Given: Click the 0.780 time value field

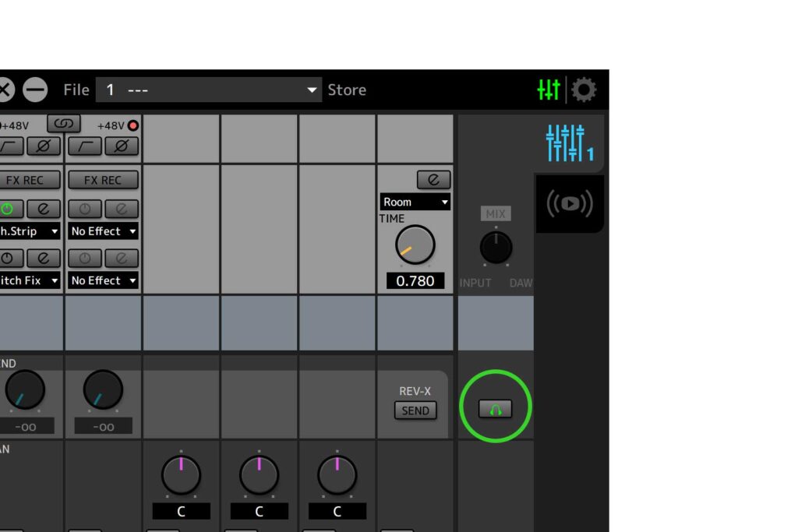Looking at the screenshot, I should [415, 281].
